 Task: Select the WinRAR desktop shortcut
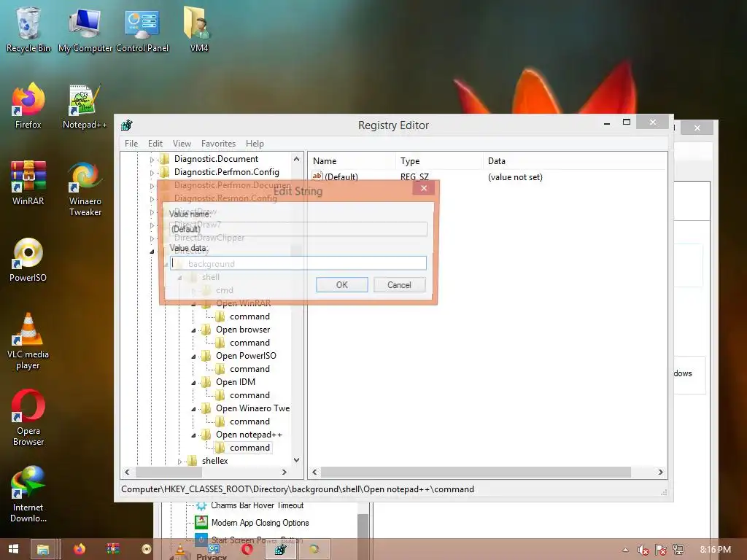click(x=28, y=182)
